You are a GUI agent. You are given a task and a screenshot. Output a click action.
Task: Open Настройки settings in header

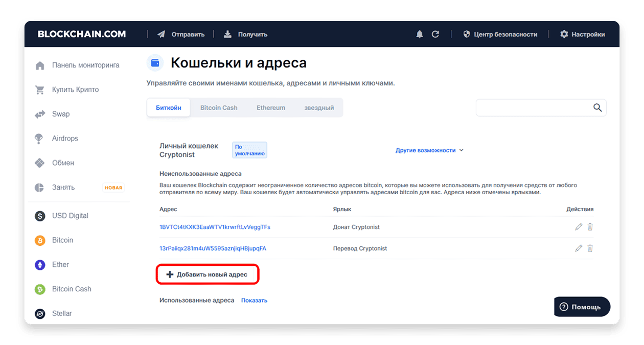[x=582, y=34]
